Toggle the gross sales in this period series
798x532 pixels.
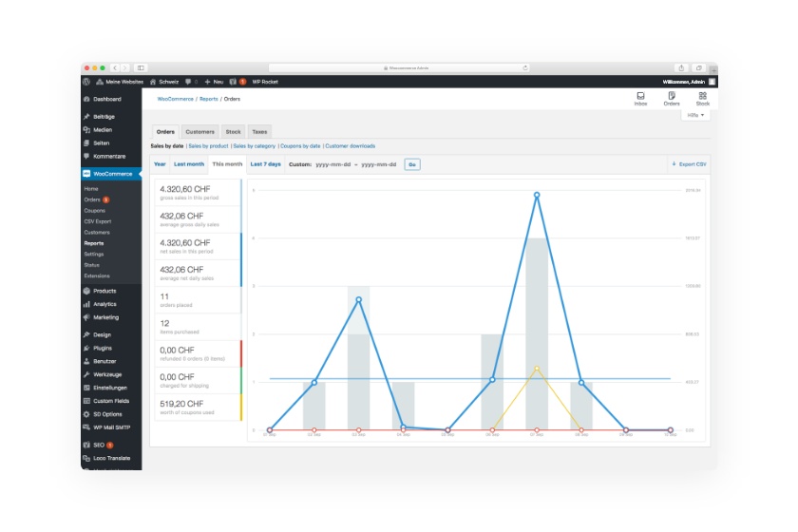(198, 193)
